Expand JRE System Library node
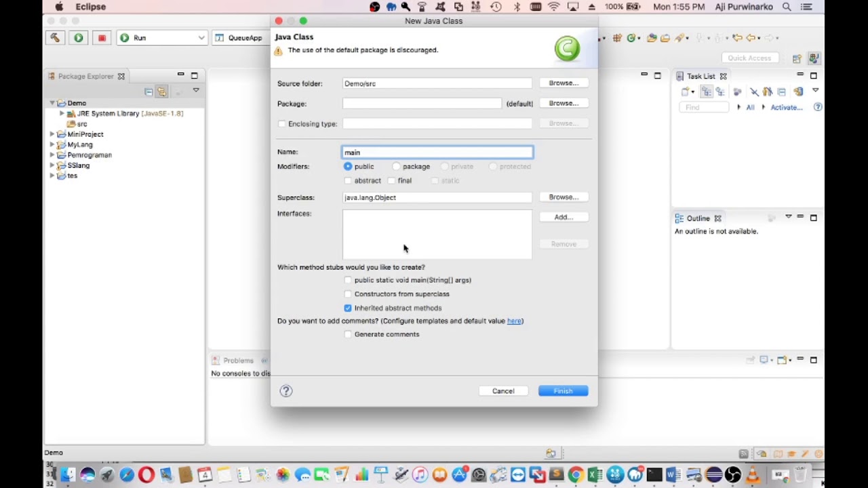The height and width of the screenshot is (488, 868). pos(62,114)
